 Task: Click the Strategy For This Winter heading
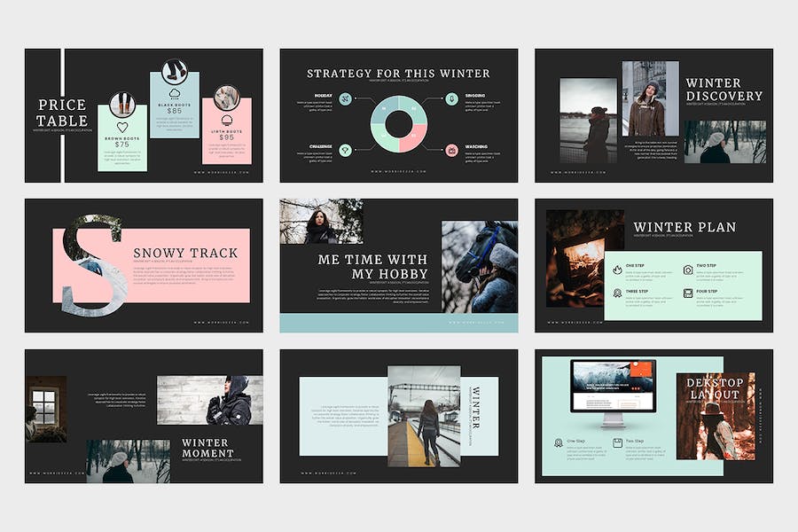398,74
